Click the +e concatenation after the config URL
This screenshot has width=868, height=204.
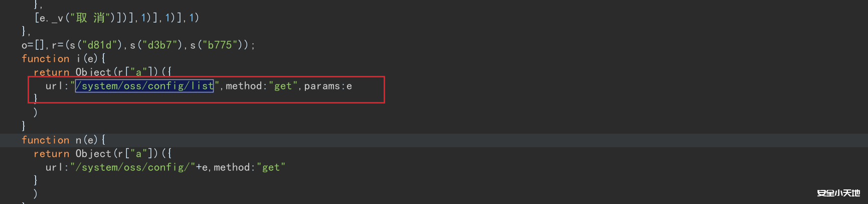(202, 167)
